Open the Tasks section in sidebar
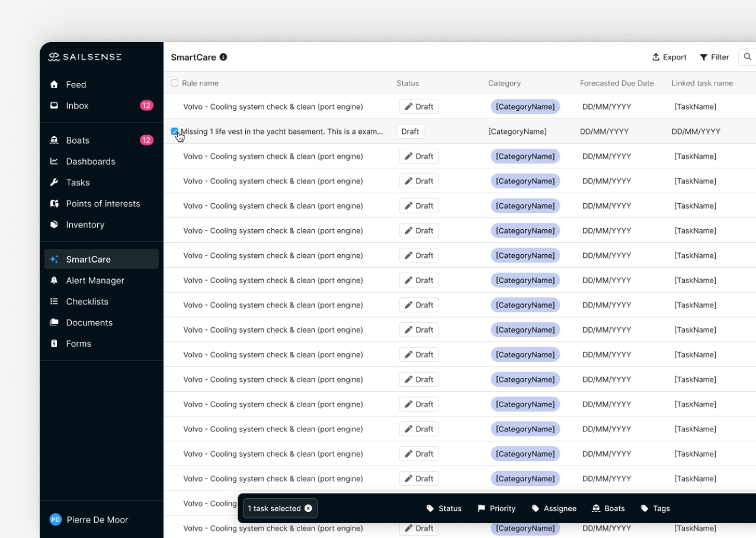The width and height of the screenshot is (756, 538). pyautogui.click(x=78, y=182)
